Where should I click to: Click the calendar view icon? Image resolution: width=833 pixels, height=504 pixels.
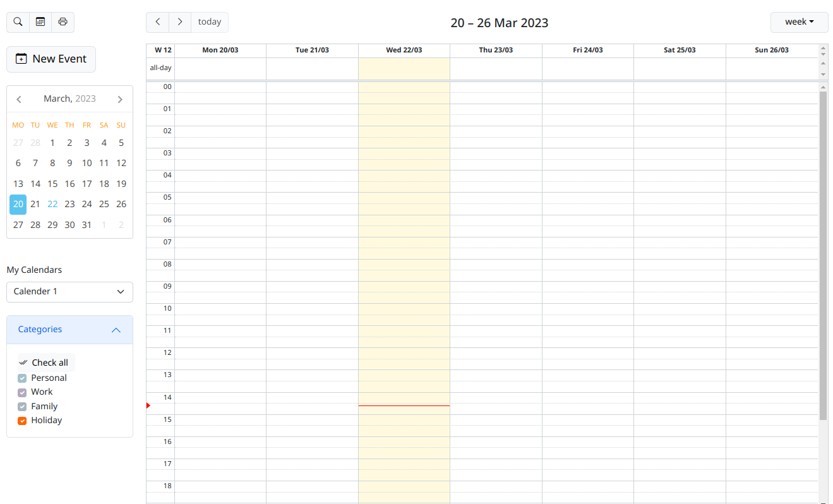coord(40,21)
